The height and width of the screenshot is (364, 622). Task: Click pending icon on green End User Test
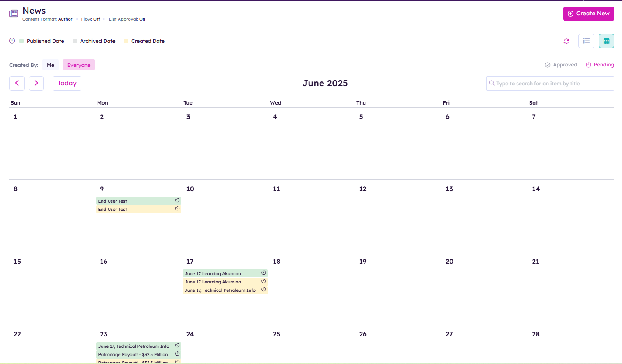177,200
